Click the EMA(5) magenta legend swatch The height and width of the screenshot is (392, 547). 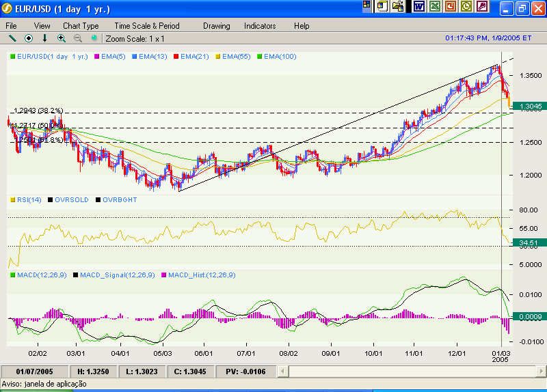pyautogui.click(x=96, y=56)
